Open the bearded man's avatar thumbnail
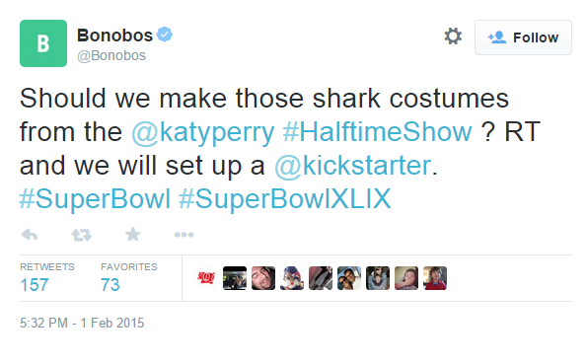 tap(263, 278)
